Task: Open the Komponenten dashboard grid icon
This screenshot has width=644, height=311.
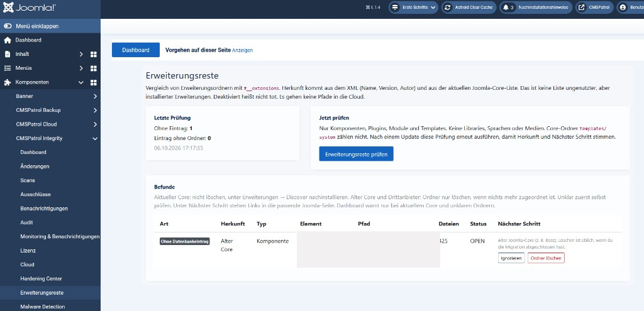Action: tap(94, 82)
